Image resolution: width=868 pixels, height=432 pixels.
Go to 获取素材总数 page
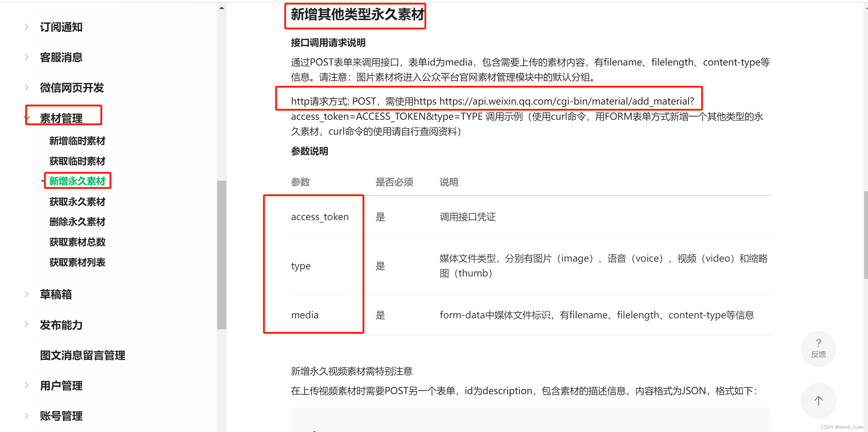pos(77,242)
